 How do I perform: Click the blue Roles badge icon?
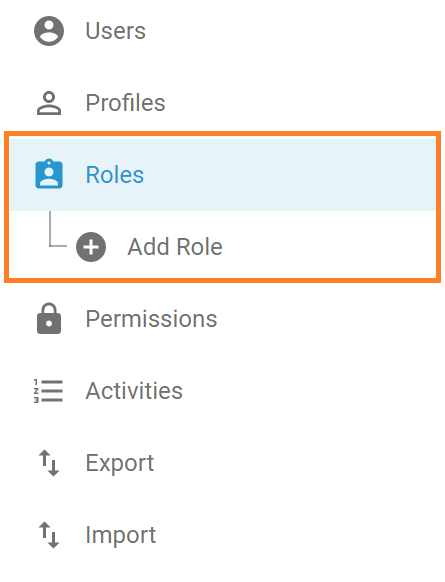tap(49, 174)
